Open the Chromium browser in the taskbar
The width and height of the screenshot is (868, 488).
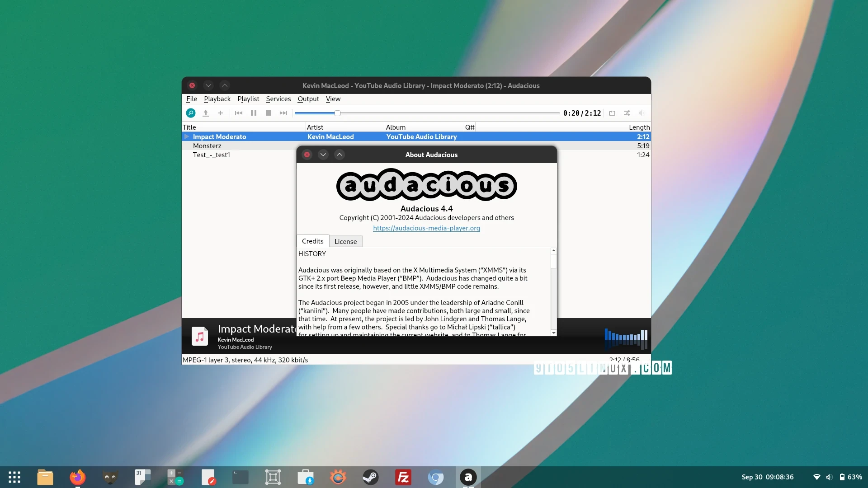(x=436, y=477)
